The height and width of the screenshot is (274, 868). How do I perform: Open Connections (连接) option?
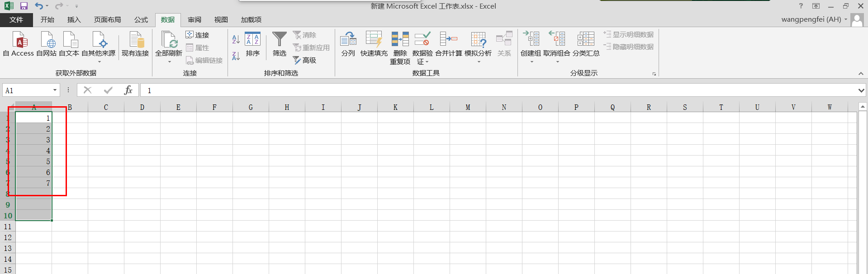click(x=198, y=35)
